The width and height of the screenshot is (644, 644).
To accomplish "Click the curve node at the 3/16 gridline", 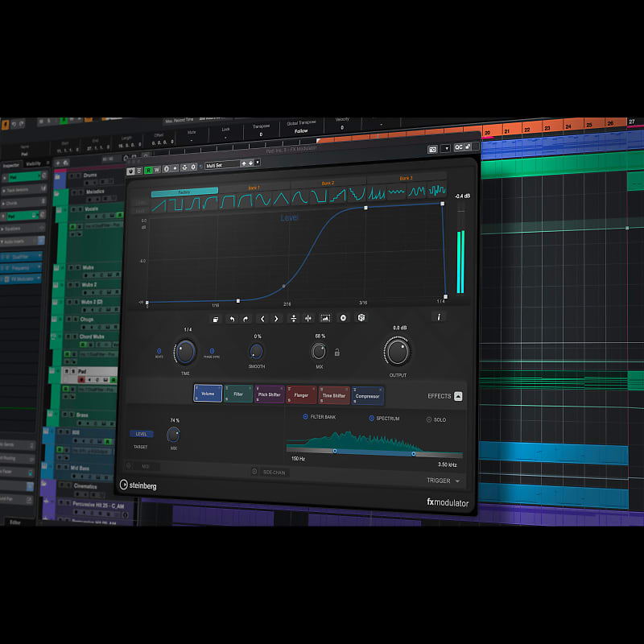I will coord(366,208).
